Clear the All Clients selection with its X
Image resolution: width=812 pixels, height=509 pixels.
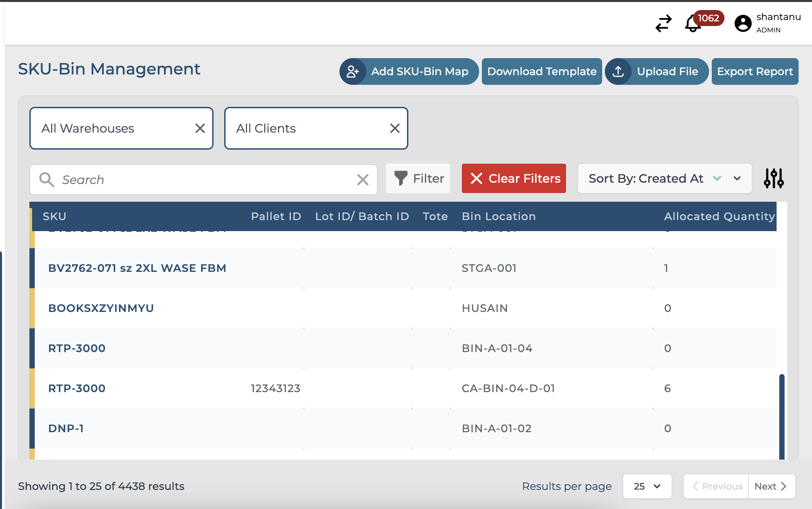click(x=395, y=128)
